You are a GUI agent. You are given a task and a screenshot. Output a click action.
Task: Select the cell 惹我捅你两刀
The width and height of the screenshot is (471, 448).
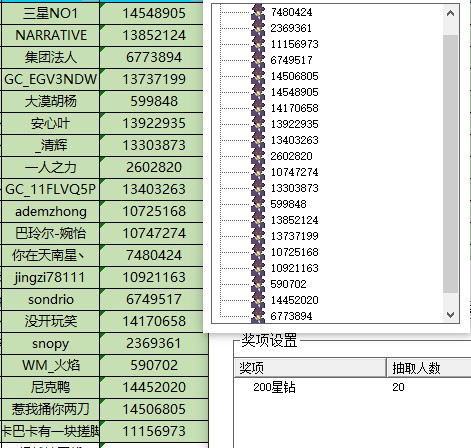pyautogui.click(x=50, y=409)
